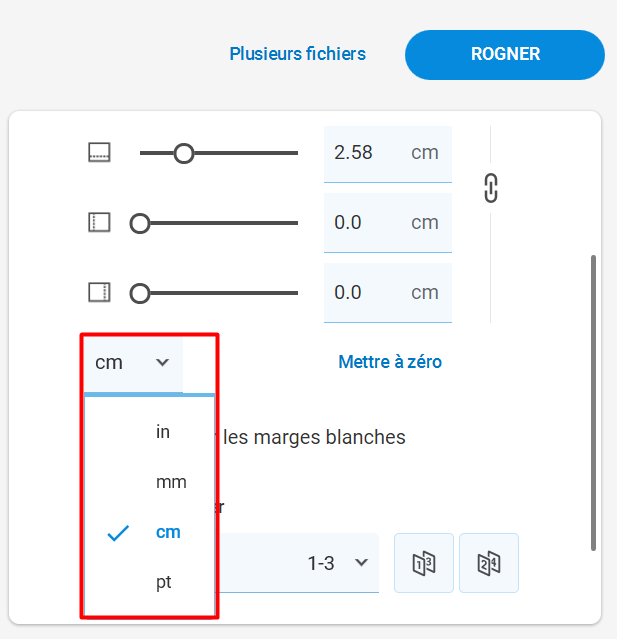Click the bottom margin slider handle

coord(184,153)
